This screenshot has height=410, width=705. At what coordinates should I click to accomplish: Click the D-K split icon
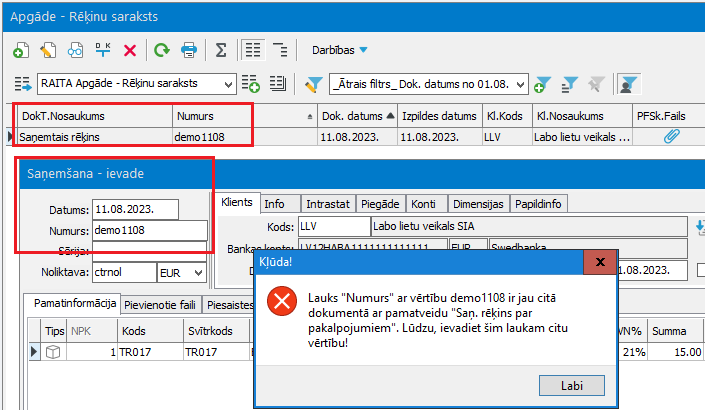103,50
